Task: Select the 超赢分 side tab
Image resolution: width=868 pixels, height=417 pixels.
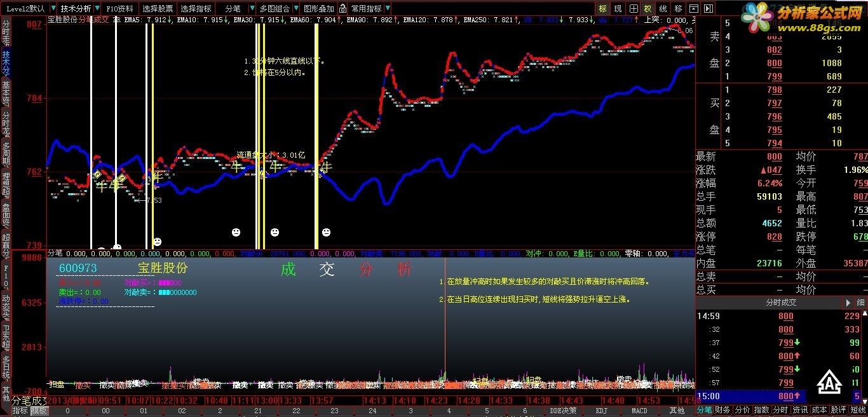Action: (6, 245)
